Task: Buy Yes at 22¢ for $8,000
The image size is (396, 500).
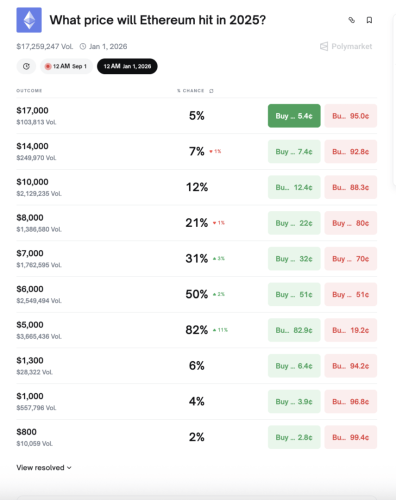Action: [294, 223]
